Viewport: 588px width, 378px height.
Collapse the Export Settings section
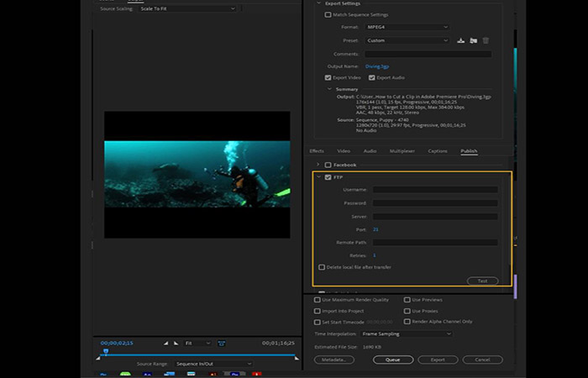pos(318,3)
